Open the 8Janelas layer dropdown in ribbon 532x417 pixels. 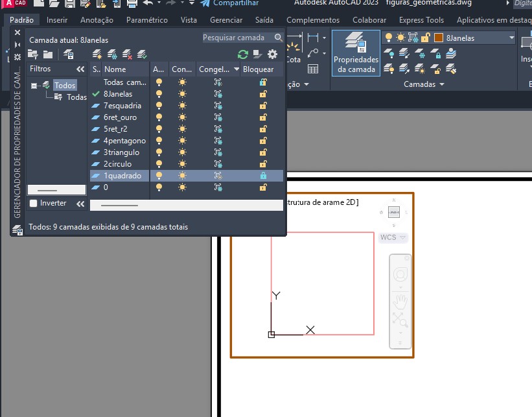[x=511, y=38]
